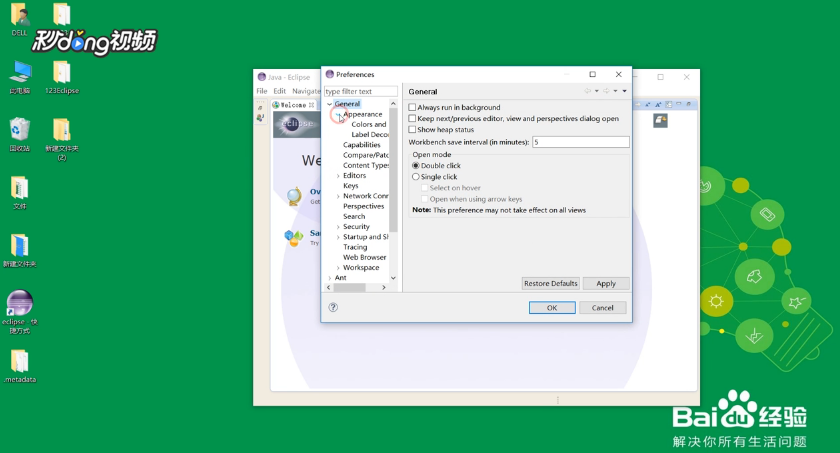
Task: Click the Go to Workbench icon in Eclipse
Action: 660,121
